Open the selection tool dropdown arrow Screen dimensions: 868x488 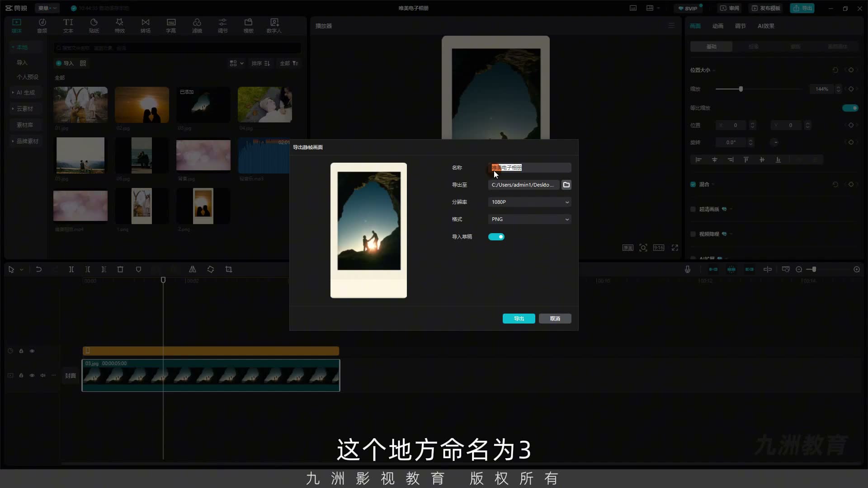21,270
